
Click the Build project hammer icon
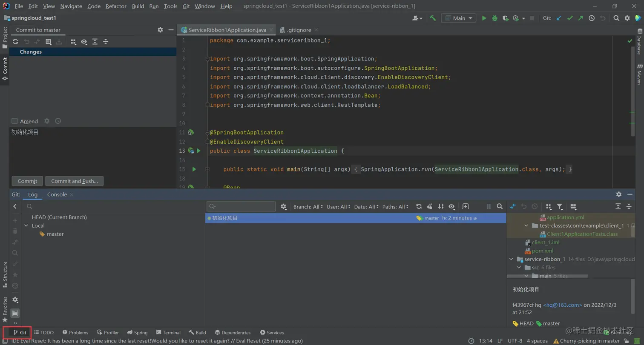pyautogui.click(x=433, y=18)
